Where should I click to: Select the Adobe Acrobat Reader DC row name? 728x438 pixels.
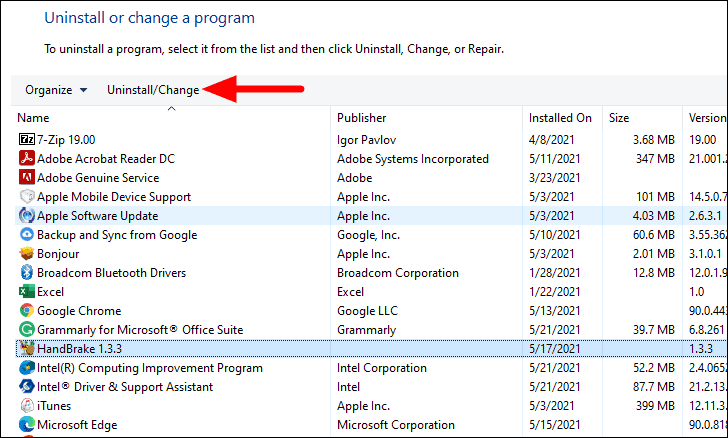(x=106, y=159)
